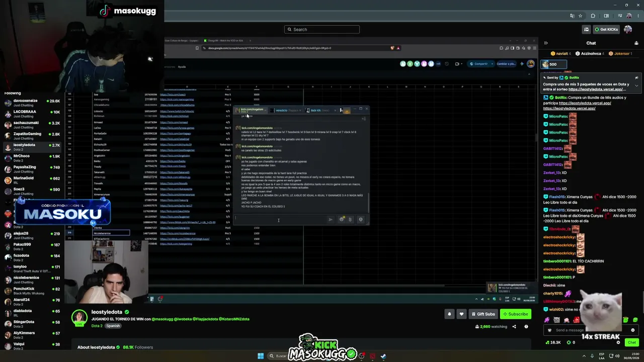The width and height of the screenshot is (644, 362).
Task: Open nicoleberenice channel in Following list
Action: [32, 280]
